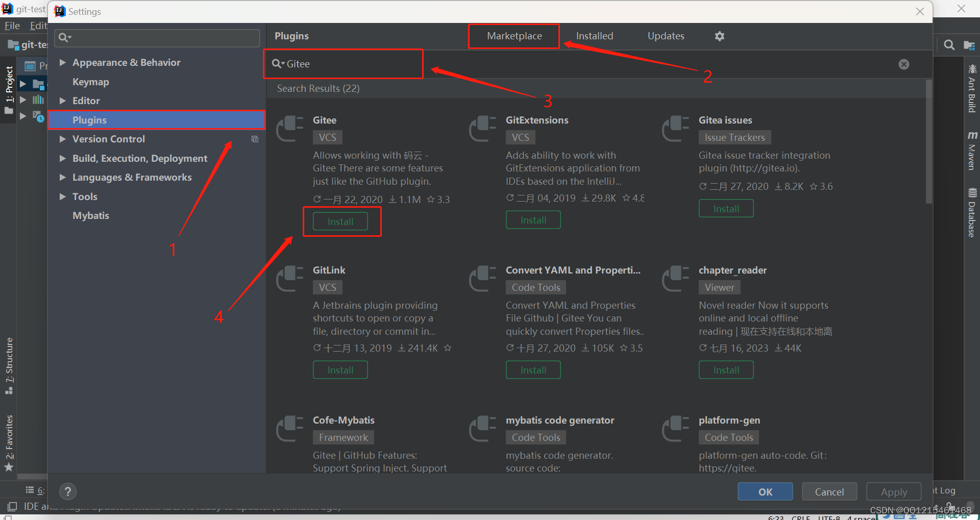Viewport: 980px width, 520px height.
Task: Install the GitLink plugin
Action: coord(340,370)
